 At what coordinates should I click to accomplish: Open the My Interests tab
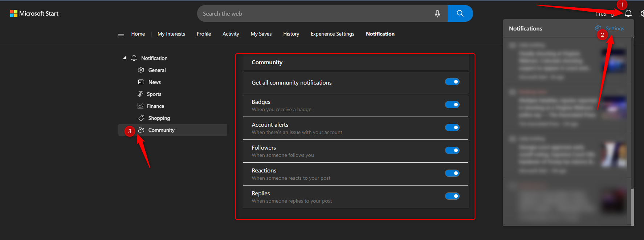[x=171, y=34]
